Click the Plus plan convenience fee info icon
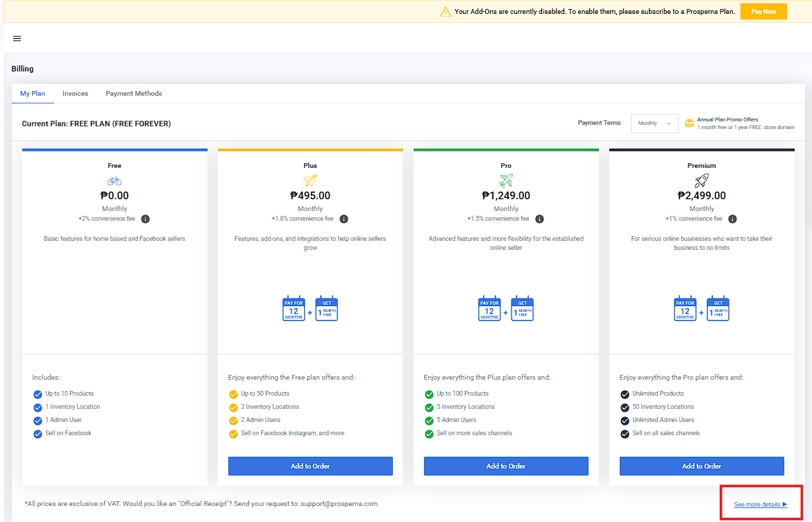Screen dimensions: 812x522 pos(344,219)
